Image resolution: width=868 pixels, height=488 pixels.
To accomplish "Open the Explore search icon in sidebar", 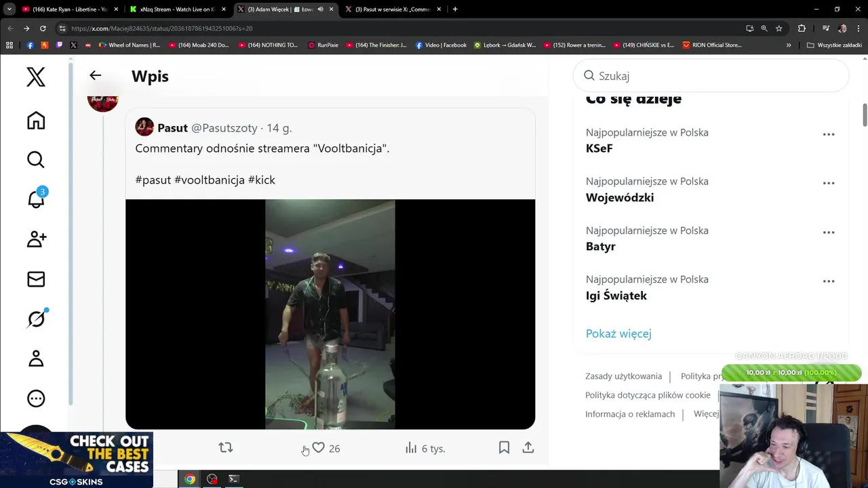I will point(36,159).
